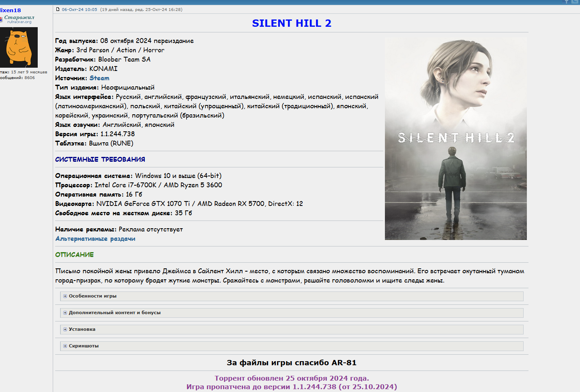Click the post icon beside the date
The image size is (580, 392).
pos(58,9)
